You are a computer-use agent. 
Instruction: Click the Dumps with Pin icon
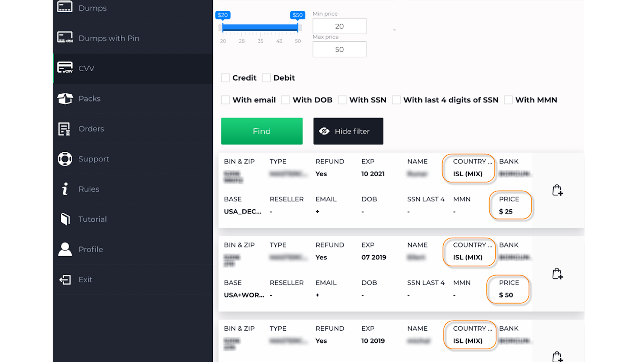(65, 38)
